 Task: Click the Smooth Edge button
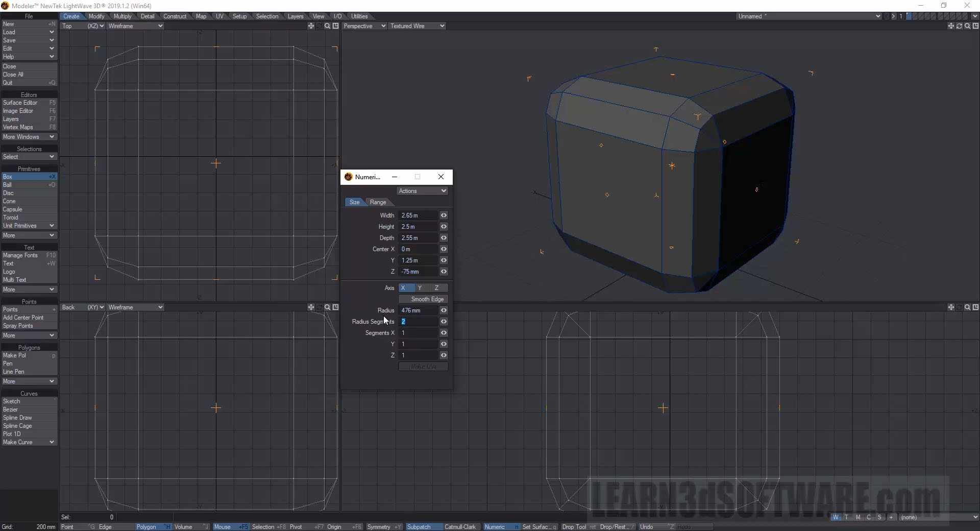(x=423, y=299)
